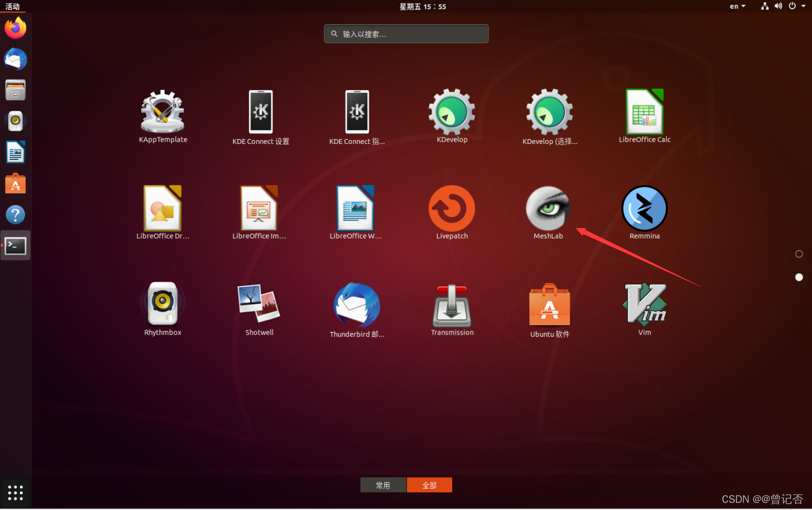Screen dimensions: 812x510
Task: Switch to the 常用 (frequent) tab
Action: pyautogui.click(x=383, y=485)
